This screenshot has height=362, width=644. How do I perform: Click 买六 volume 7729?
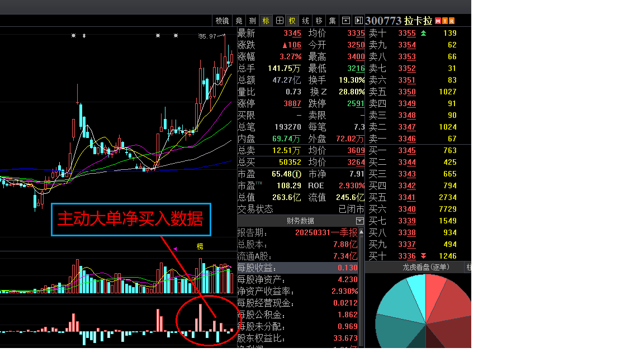click(x=448, y=209)
